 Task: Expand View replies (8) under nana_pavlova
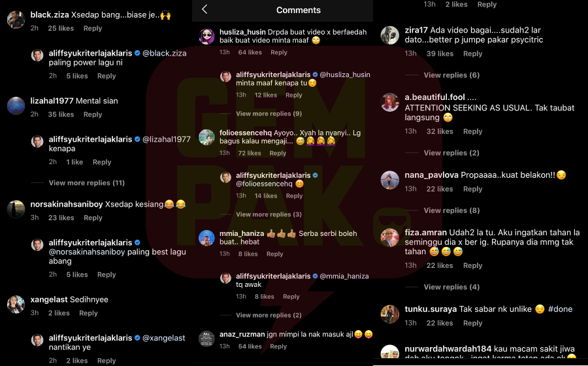pyautogui.click(x=451, y=210)
